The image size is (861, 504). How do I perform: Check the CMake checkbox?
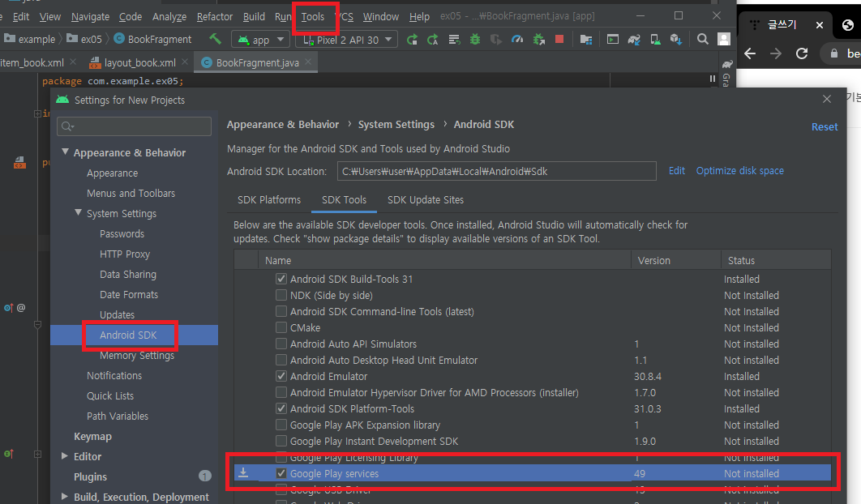(281, 327)
